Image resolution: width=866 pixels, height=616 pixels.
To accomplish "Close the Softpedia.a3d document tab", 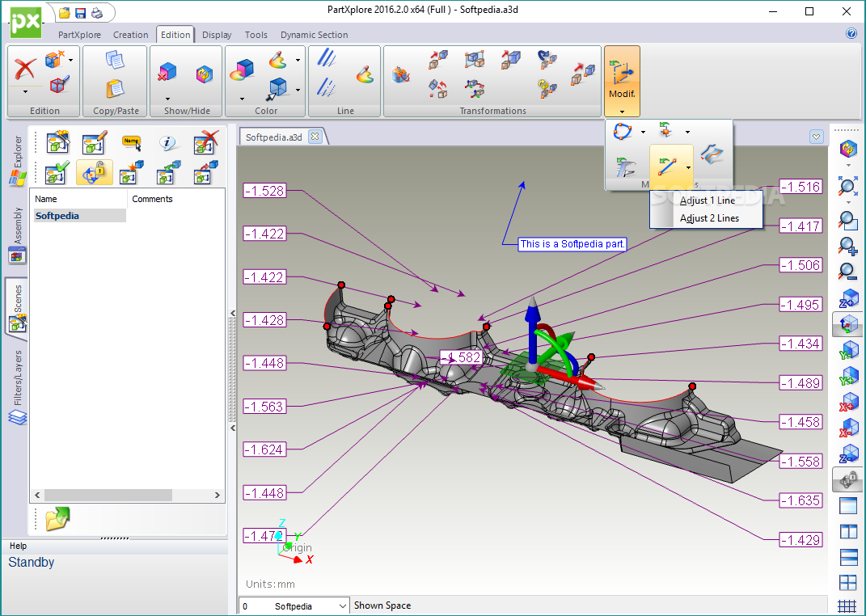I will pyautogui.click(x=315, y=136).
